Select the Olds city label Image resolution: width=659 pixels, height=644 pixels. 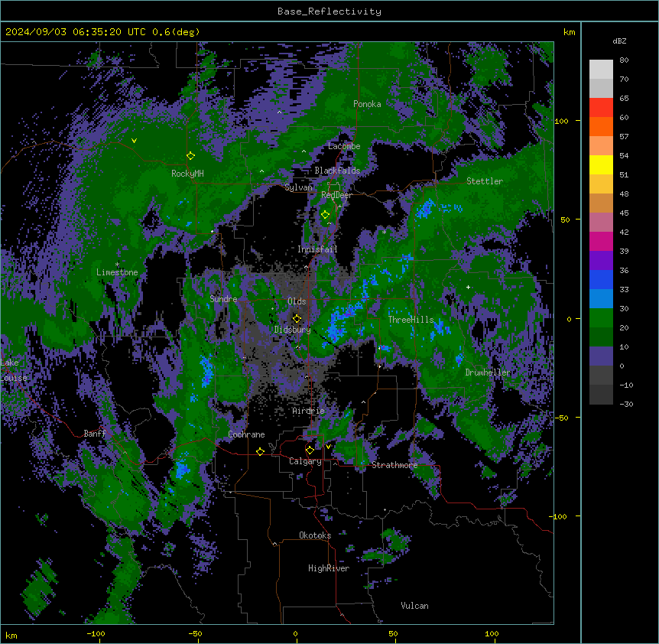coord(297,301)
